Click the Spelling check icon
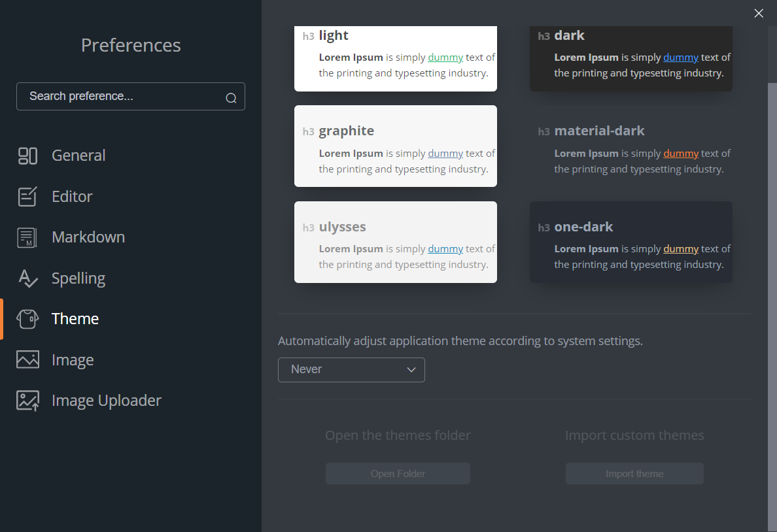This screenshot has height=532, width=777. pyautogui.click(x=27, y=278)
